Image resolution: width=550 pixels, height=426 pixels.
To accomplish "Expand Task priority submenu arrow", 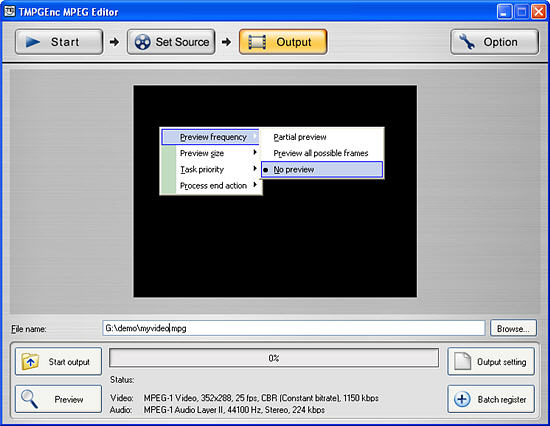I will coord(255,168).
